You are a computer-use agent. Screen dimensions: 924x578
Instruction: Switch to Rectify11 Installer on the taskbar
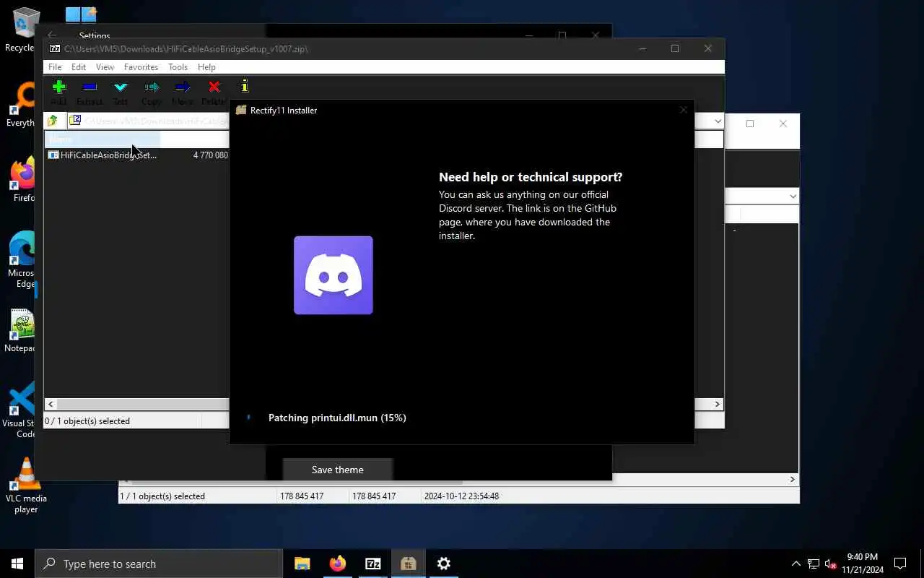coord(409,564)
